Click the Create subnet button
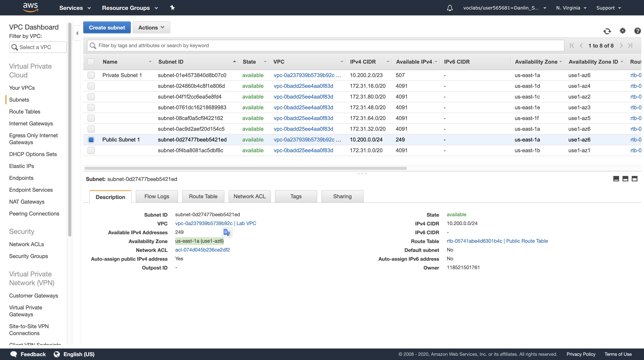644x360 pixels. click(107, 27)
